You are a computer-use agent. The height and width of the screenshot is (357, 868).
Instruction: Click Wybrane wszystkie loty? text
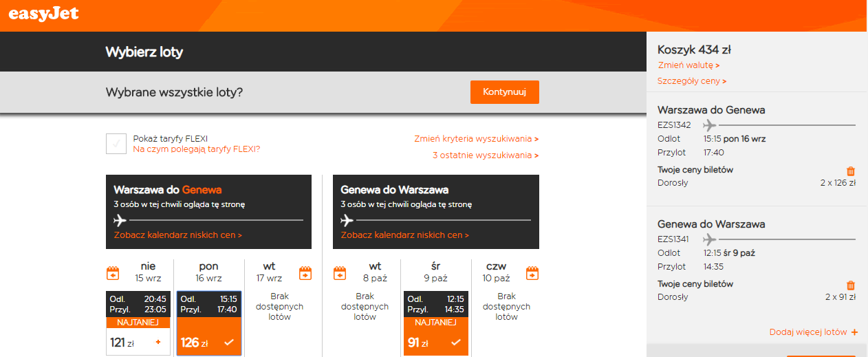pyautogui.click(x=174, y=93)
